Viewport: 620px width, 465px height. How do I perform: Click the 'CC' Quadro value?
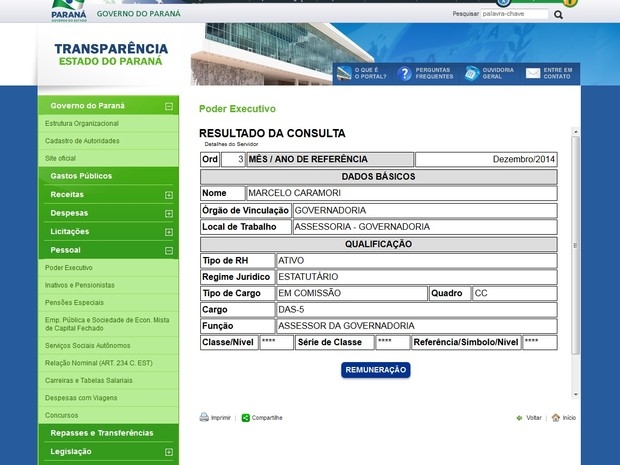point(481,293)
